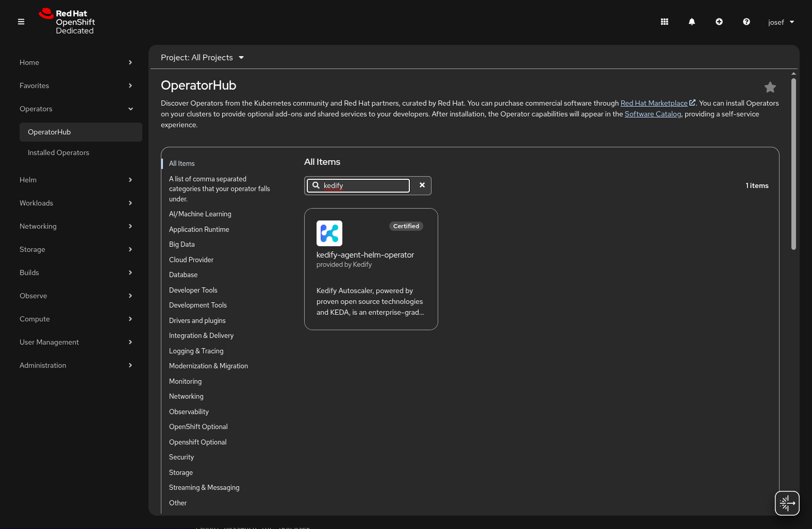Click the 1 items result count

(x=757, y=185)
